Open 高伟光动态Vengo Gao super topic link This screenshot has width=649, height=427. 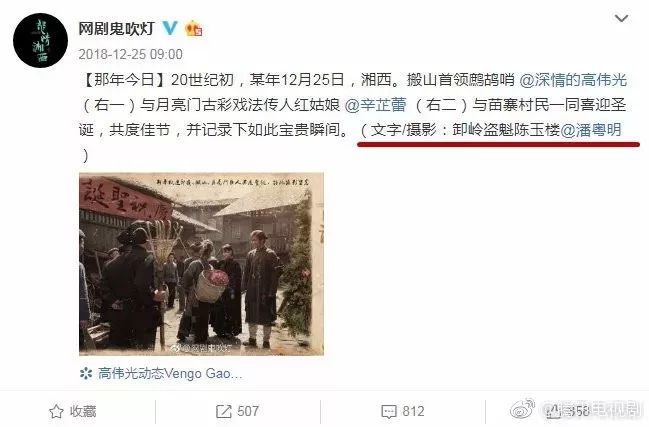170,373
